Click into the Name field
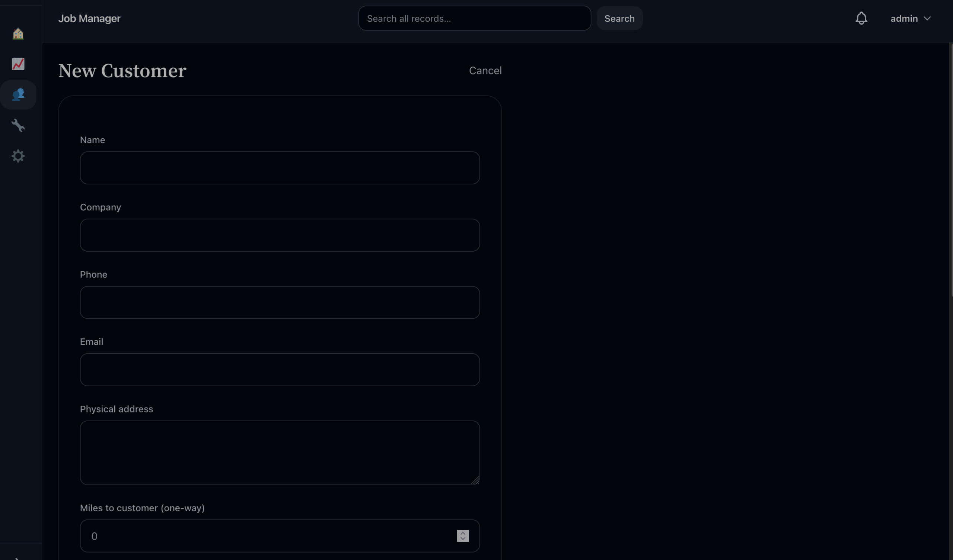This screenshot has width=953, height=560. (x=280, y=168)
